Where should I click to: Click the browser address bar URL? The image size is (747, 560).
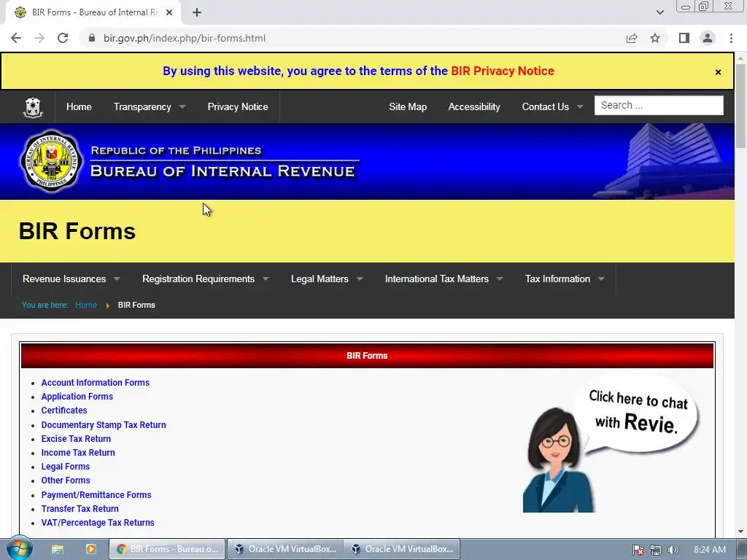185,38
